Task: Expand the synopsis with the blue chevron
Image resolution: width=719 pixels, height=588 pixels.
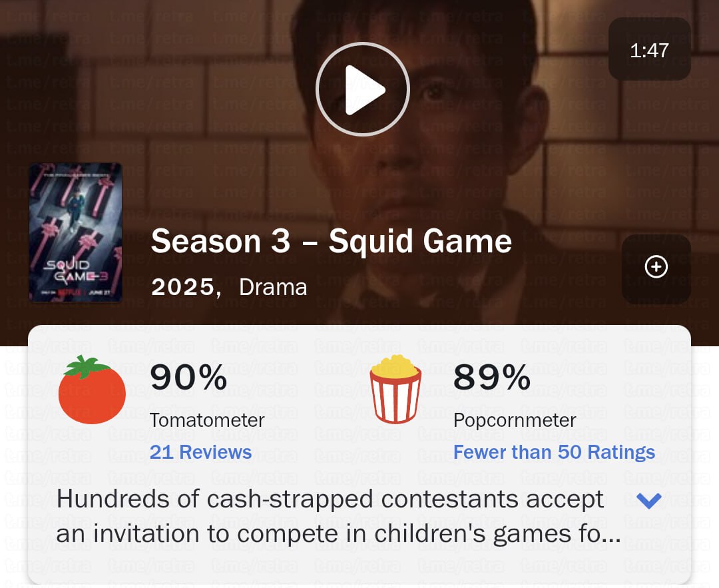Action: (x=648, y=500)
